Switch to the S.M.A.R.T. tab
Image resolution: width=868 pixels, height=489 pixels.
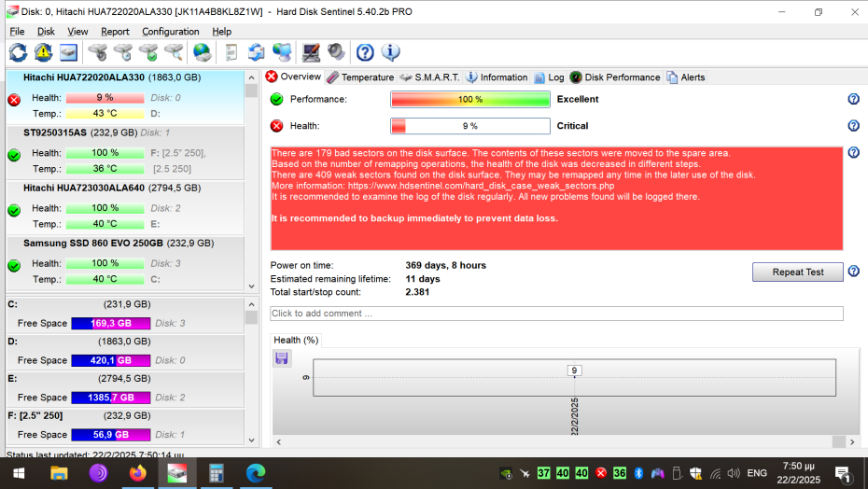[429, 77]
